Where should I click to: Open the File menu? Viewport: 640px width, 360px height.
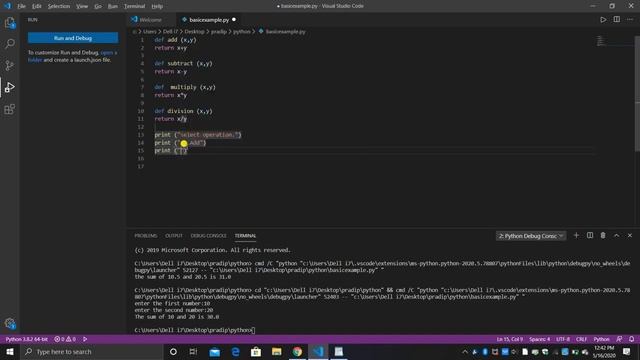pos(21,6)
